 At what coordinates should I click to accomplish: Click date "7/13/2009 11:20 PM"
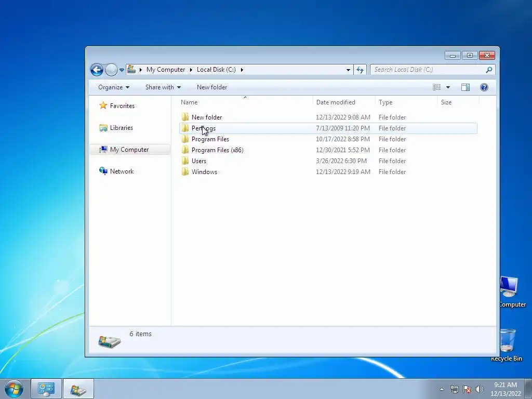[x=343, y=128]
